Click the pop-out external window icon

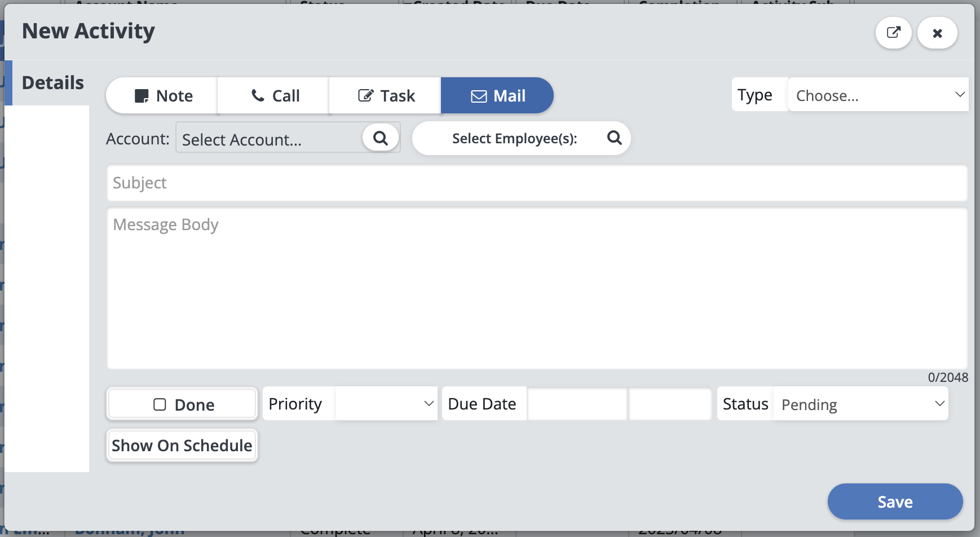click(893, 33)
